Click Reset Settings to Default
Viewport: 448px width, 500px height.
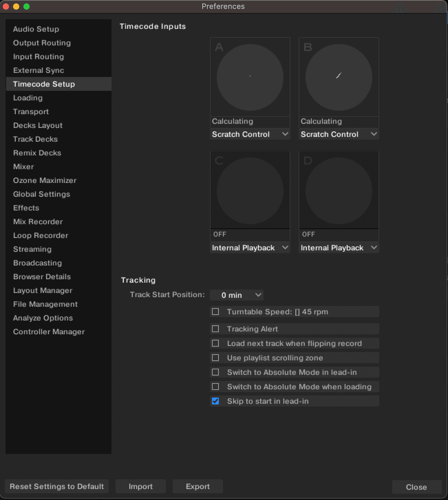(56, 486)
